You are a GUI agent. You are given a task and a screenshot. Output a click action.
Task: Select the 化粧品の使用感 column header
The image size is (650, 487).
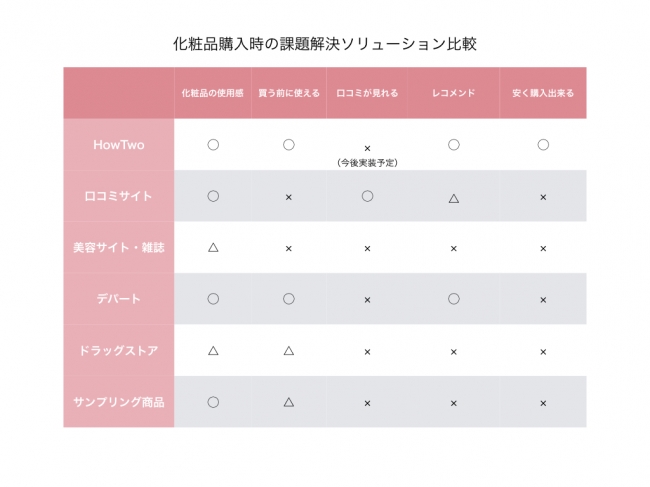212,93
